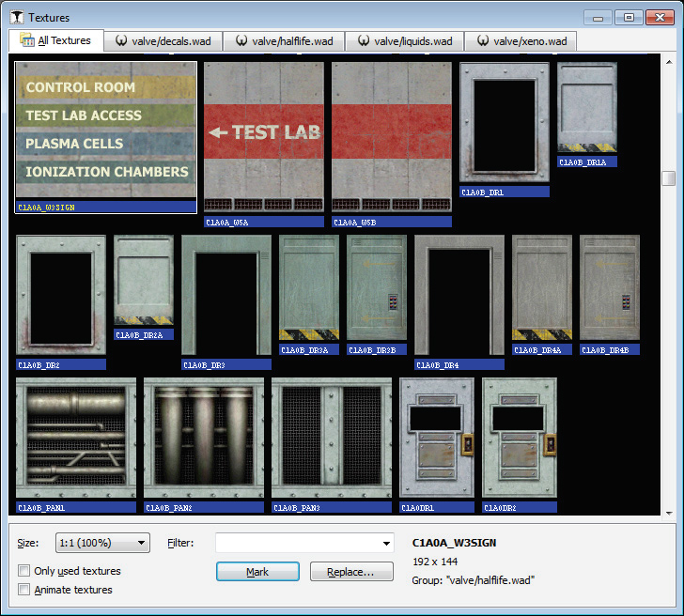The image size is (684, 616).
Task: Switch to the All Textures tab
Action: [x=55, y=40]
